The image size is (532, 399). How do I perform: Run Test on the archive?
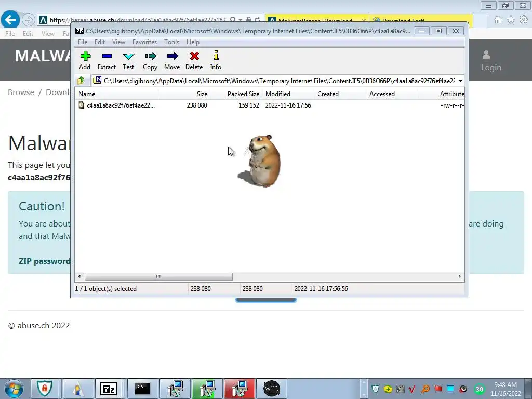click(x=129, y=60)
